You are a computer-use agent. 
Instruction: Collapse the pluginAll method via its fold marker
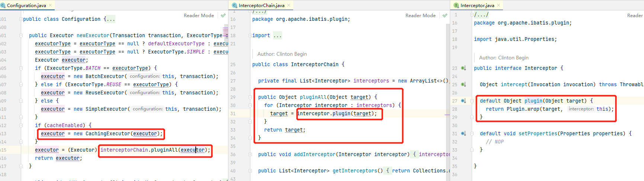point(250,97)
